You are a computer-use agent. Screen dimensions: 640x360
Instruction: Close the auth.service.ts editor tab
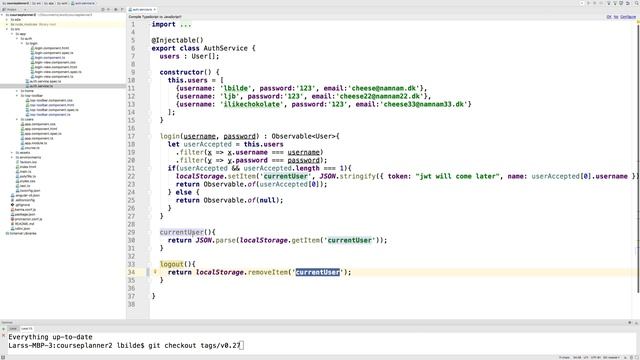point(155,9)
